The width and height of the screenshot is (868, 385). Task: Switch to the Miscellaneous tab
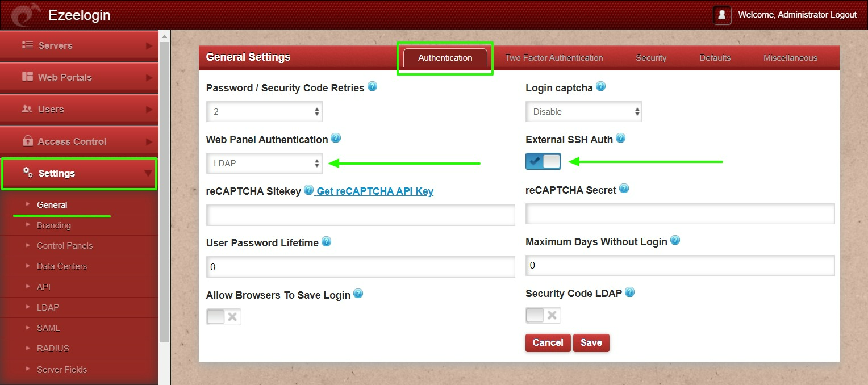point(790,58)
